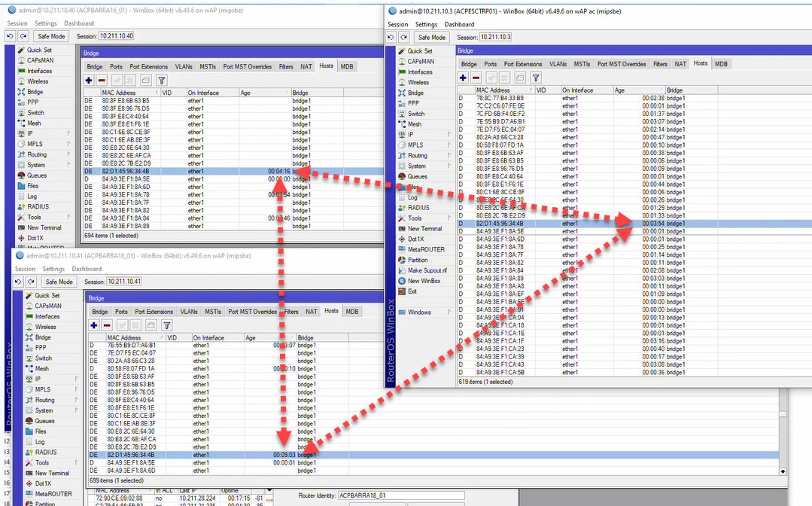Click Exit in ACPESCTRP01 sidebar

[412, 291]
